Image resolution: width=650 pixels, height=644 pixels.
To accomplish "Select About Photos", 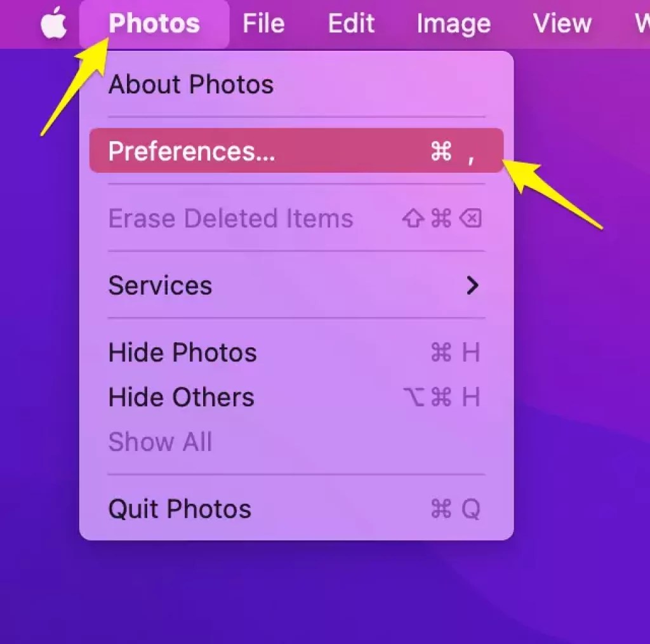I will [191, 84].
